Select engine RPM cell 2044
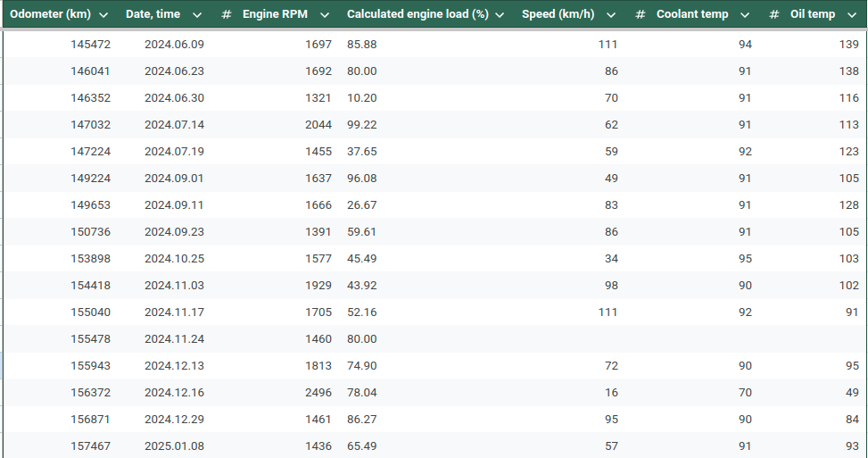The image size is (868, 458). coord(318,125)
